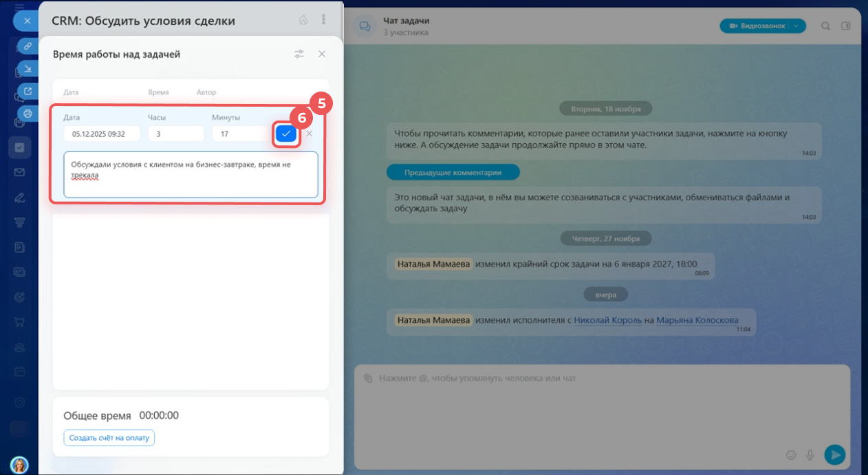Viewport: 868px width, 475px height.
Task: Search in the task chat
Action: click(826, 26)
